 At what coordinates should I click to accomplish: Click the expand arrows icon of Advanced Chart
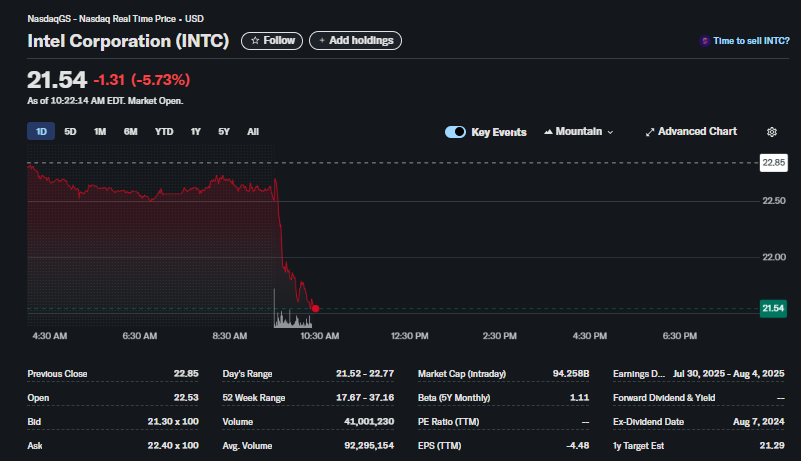click(x=650, y=132)
